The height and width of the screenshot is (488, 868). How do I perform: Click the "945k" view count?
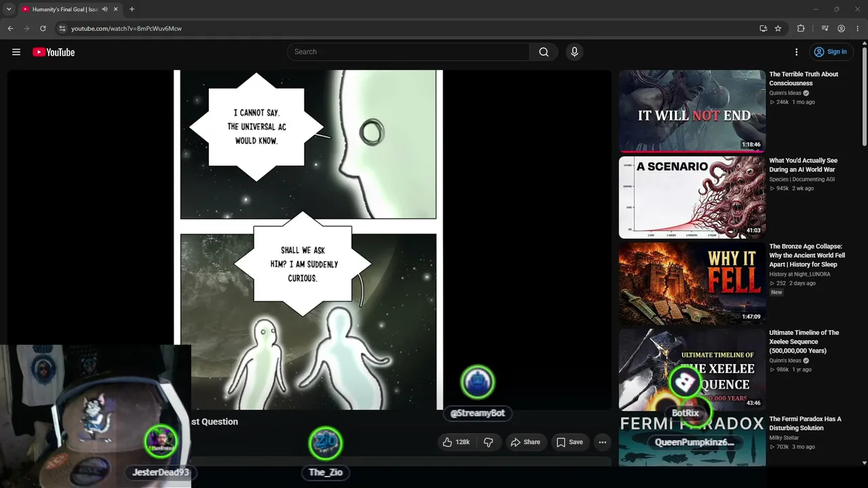[x=783, y=188]
